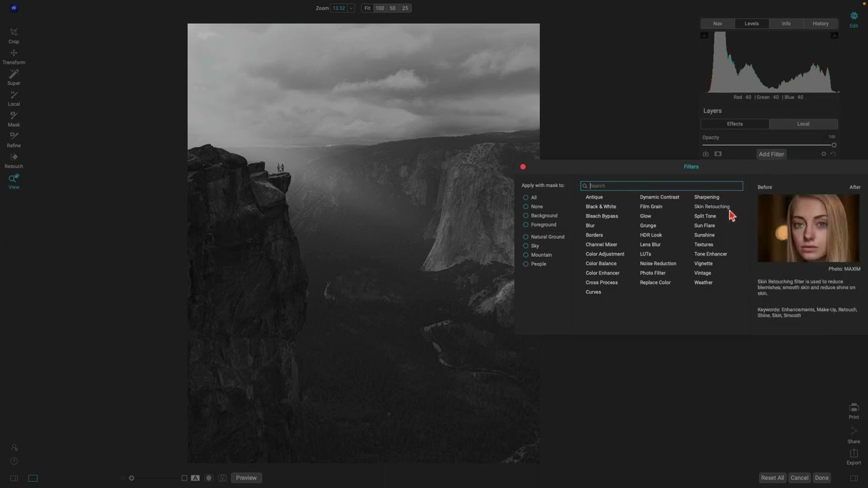The width and height of the screenshot is (868, 488).
Task: Click the undo arrow next to Add Filter
Action: tap(833, 154)
